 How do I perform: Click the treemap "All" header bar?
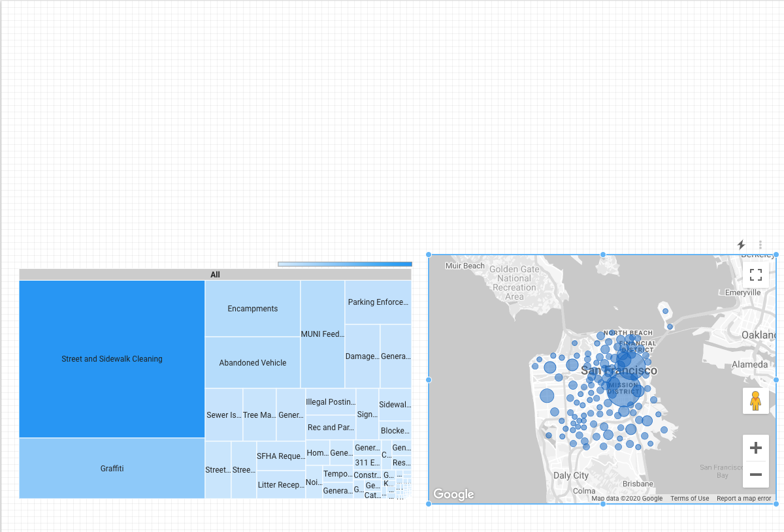click(x=215, y=275)
